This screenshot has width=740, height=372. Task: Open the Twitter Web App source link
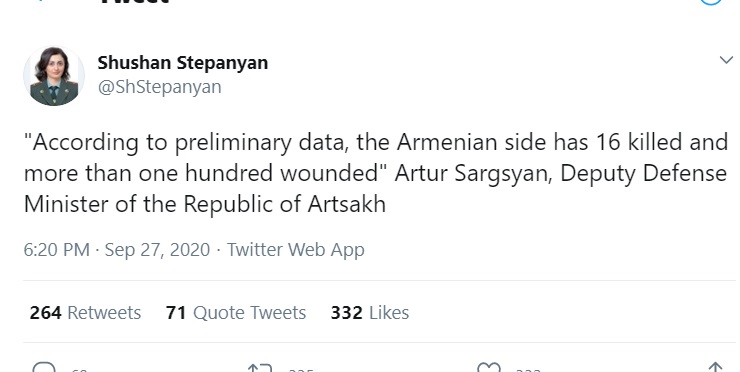tap(296, 250)
